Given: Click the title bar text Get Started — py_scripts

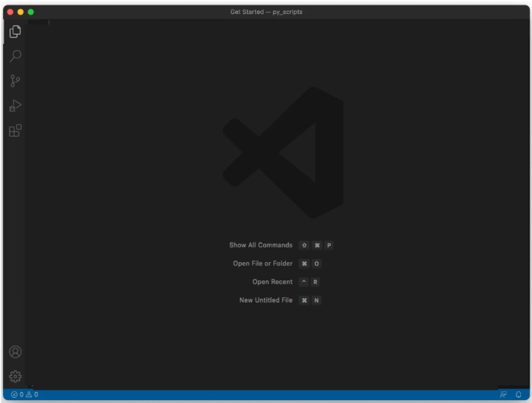Looking at the screenshot, I should pos(266,12).
